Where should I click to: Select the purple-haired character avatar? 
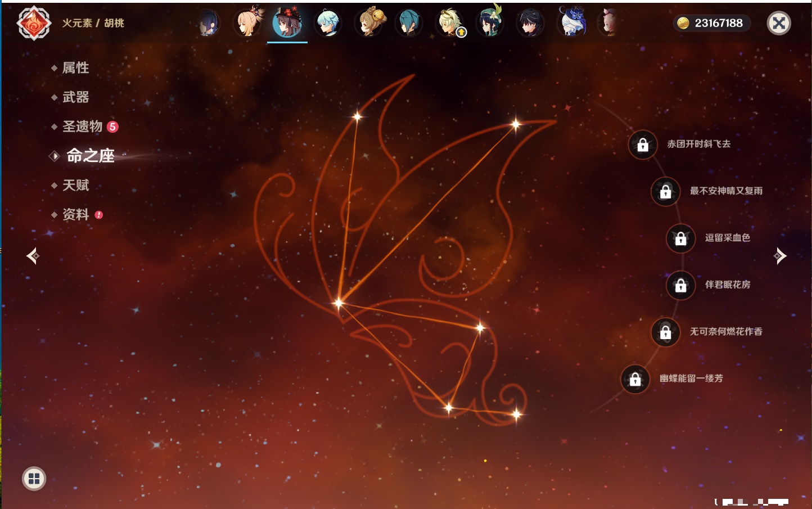coord(208,23)
